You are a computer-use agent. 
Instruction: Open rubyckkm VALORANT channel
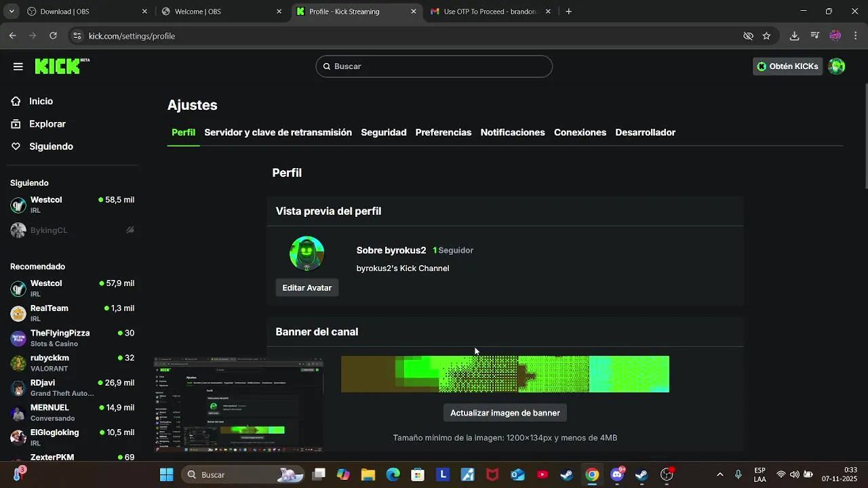pos(72,363)
